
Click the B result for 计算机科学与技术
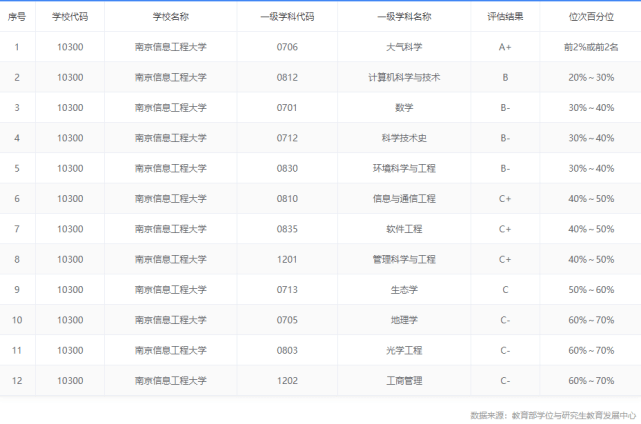pos(505,77)
